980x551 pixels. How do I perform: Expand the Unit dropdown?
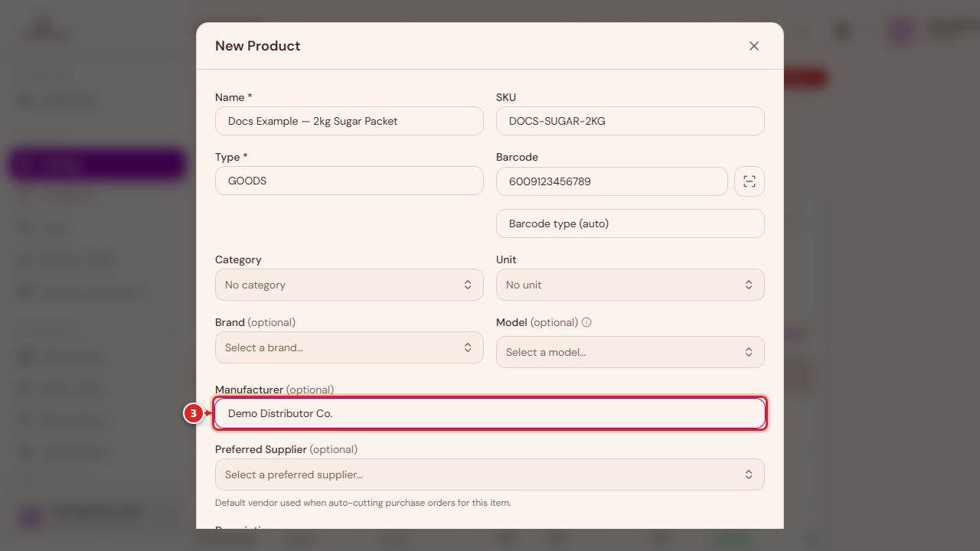[x=630, y=285]
